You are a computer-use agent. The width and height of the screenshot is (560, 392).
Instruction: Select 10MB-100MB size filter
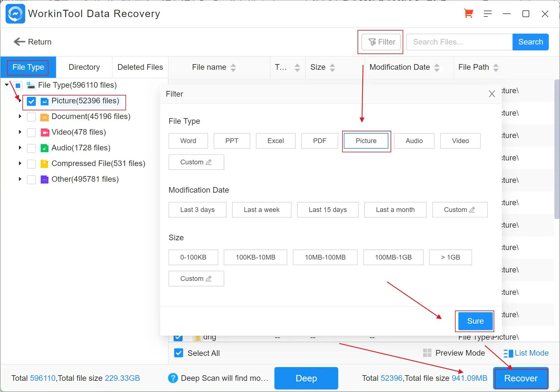pyautogui.click(x=325, y=257)
